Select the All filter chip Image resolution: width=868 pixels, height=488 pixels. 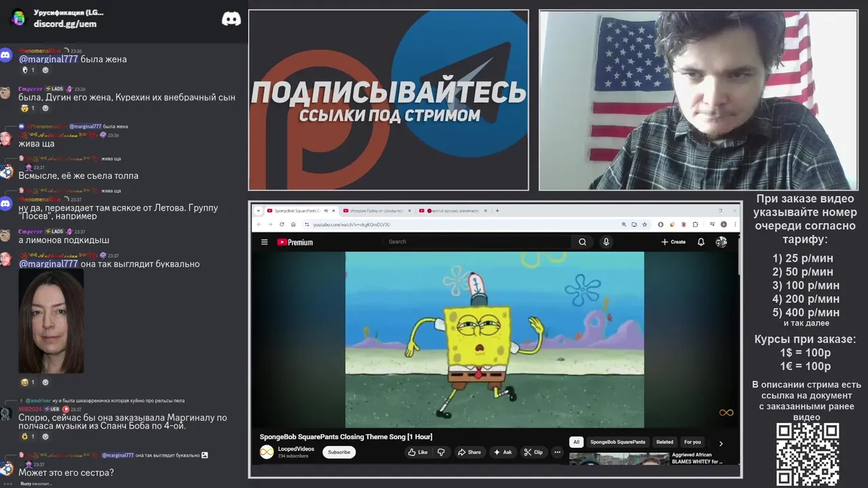pos(576,442)
